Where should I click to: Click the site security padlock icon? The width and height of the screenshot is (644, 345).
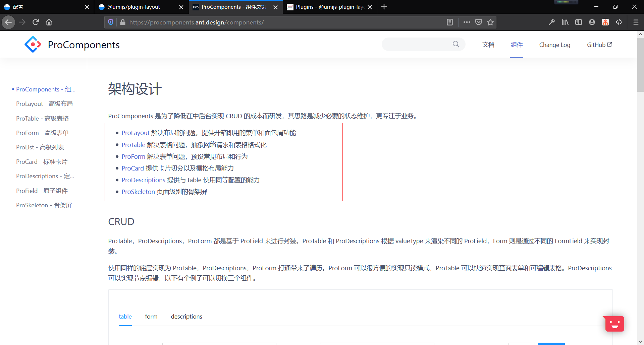(x=122, y=22)
